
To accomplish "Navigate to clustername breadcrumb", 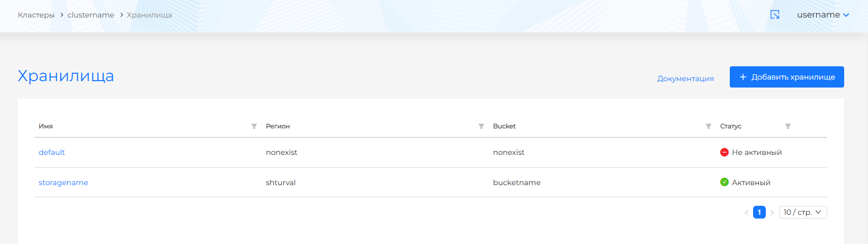I will (91, 15).
